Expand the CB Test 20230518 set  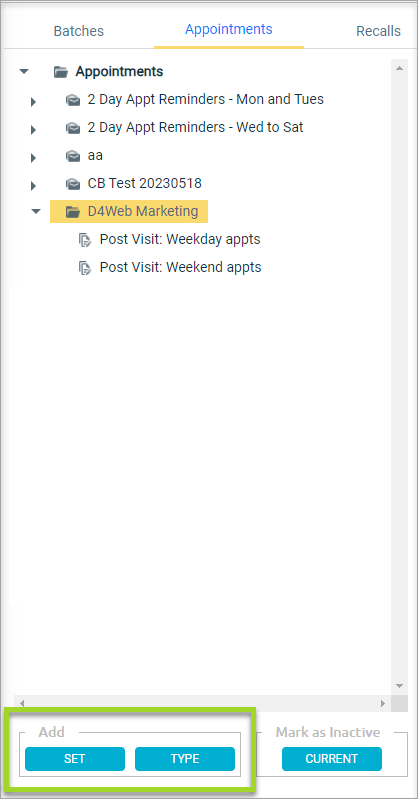pyautogui.click(x=34, y=185)
